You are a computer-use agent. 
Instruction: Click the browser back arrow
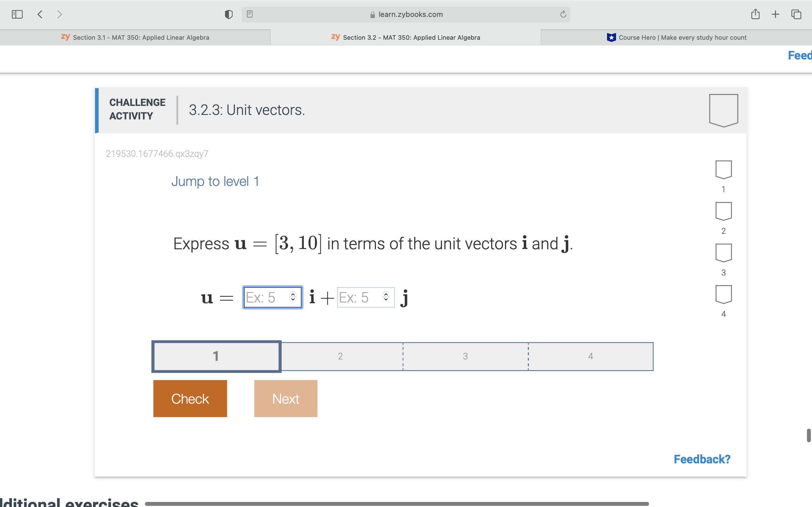tap(40, 14)
